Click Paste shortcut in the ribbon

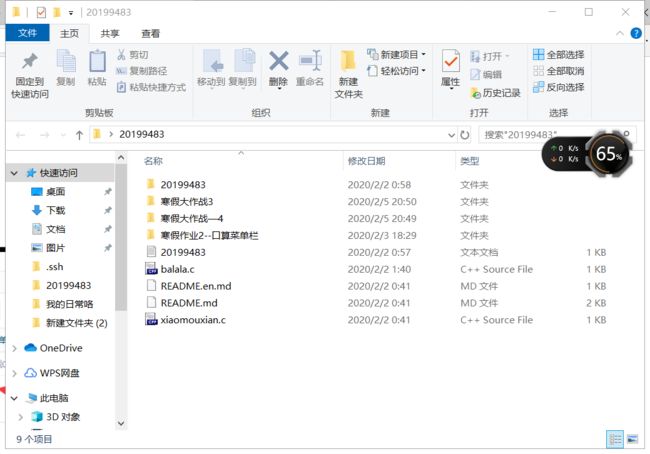151,87
